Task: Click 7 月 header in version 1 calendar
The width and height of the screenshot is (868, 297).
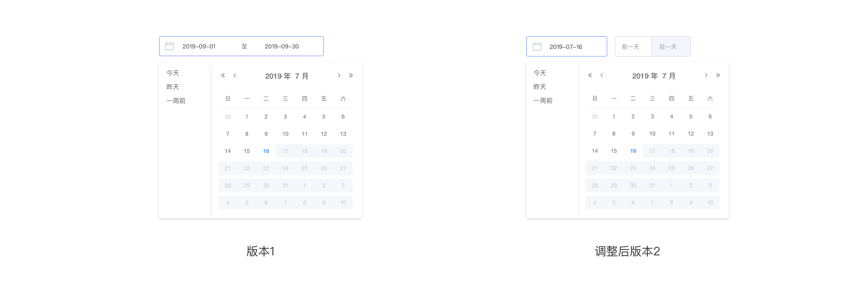Action: click(302, 76)
